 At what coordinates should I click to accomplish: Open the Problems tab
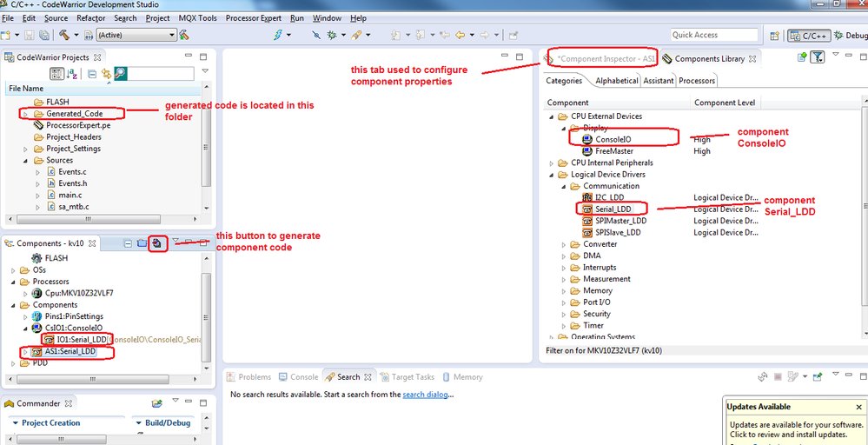[x=249, y=377]
